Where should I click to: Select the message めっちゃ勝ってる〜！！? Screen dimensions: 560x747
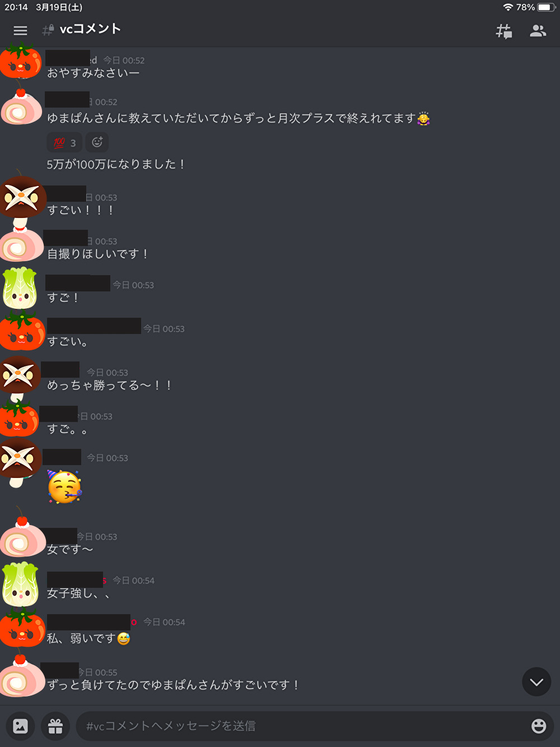click(110, 386)
